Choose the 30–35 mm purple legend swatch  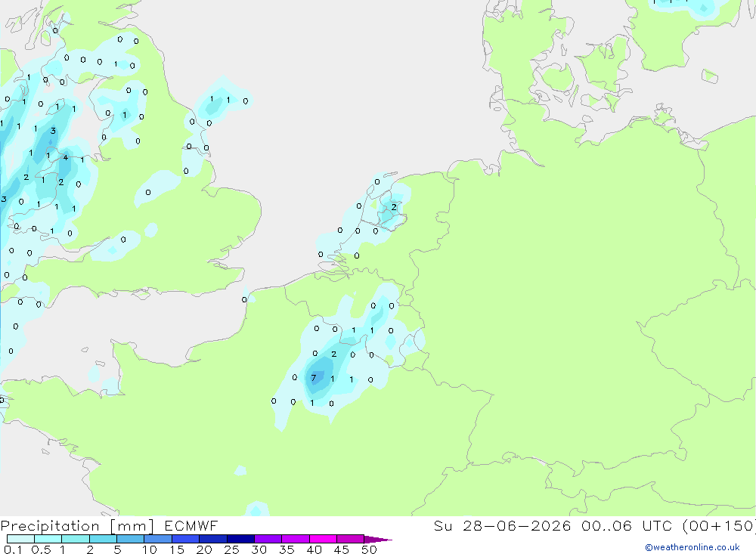(x=268, y=539)
